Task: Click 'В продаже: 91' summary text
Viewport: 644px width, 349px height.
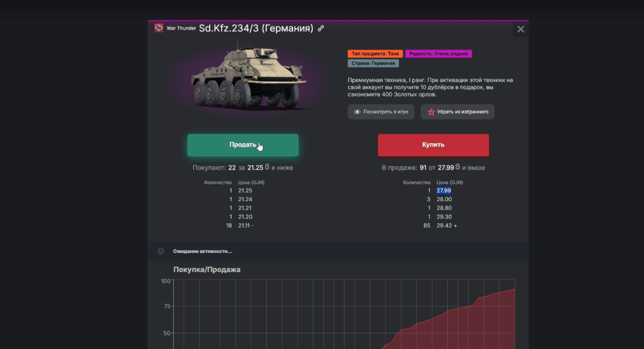Action: coord(404,168)
